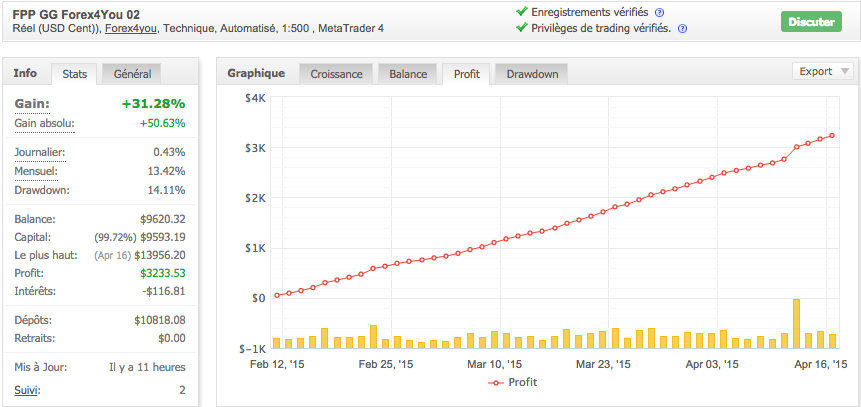
Task: Switch to the Stats tab
Action: tap(75, 74)
